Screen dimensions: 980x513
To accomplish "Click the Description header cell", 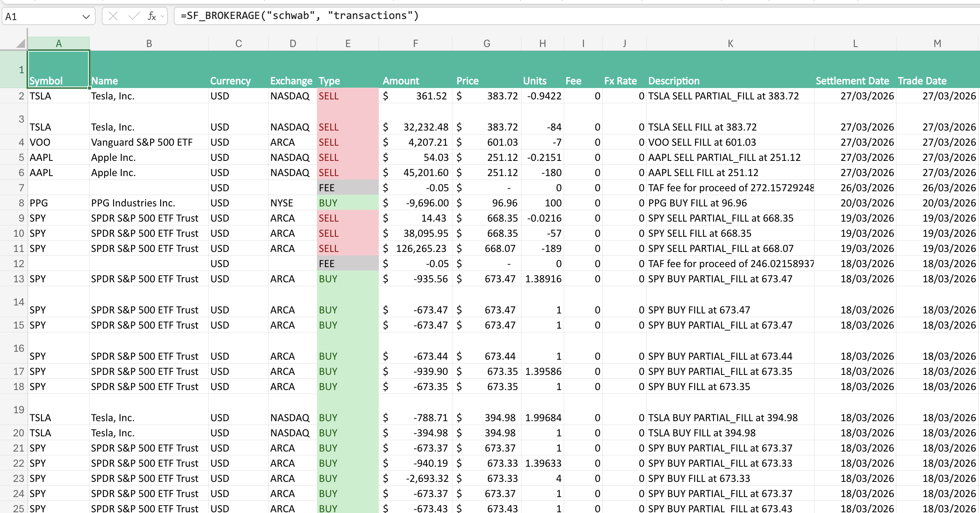I will point(730,69).
